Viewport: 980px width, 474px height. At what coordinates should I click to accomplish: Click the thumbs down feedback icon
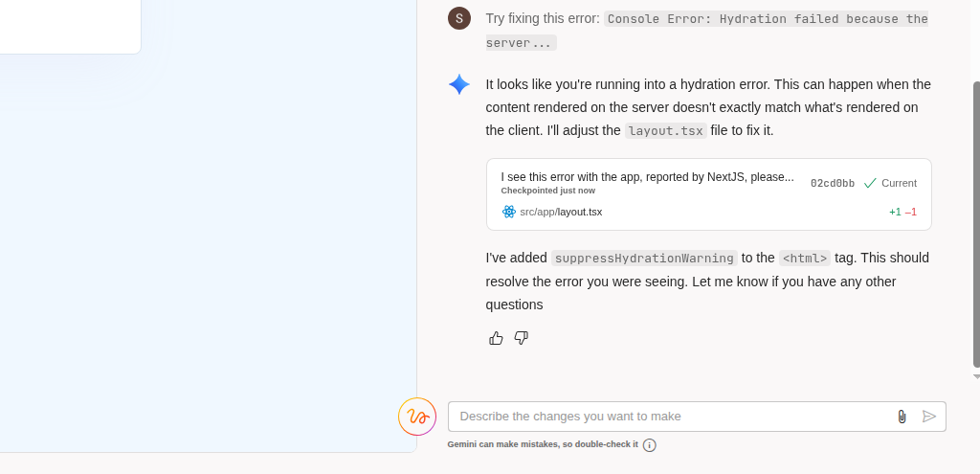[x=522, y=338]
